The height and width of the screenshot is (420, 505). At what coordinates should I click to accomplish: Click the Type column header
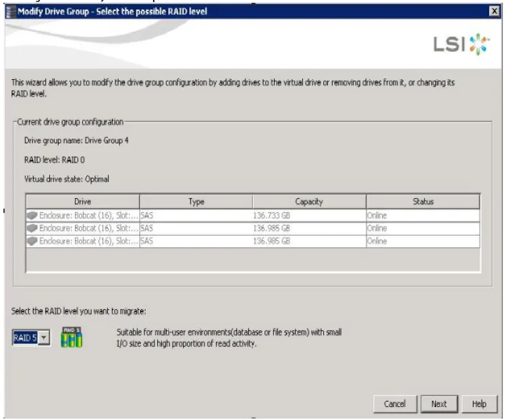[x=196, y=201]
